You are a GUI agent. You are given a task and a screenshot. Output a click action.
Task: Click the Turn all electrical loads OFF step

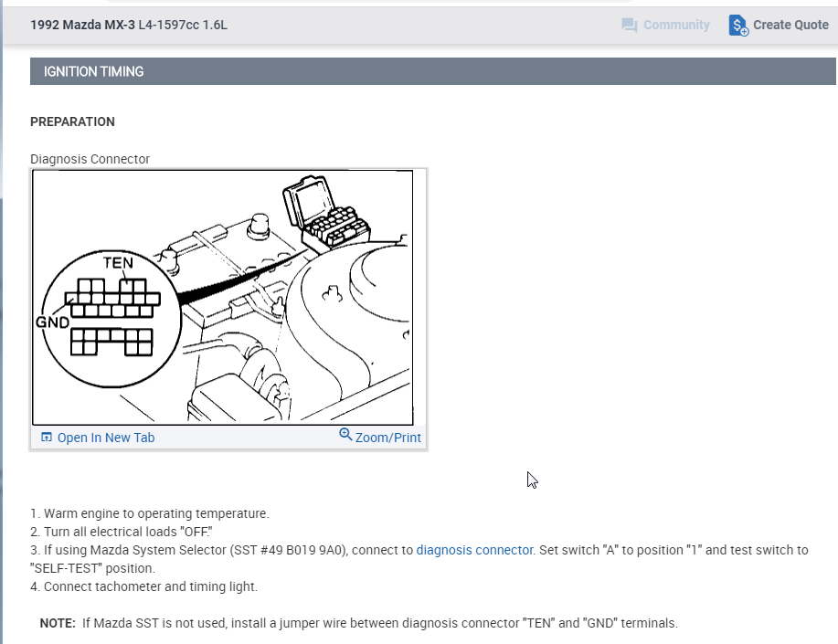click(122, 532)
